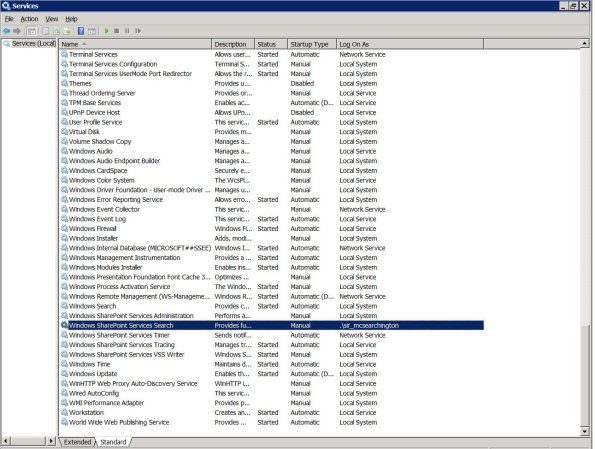
Task: Open the Properties toolbar icon
Action: [x=45, y=31]
